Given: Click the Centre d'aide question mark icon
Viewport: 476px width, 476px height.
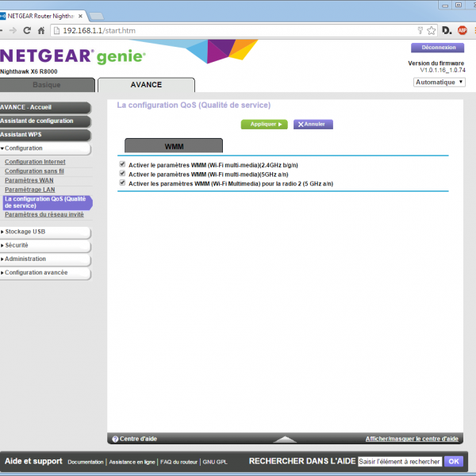Looking at the screenshot, I should click(115, 439).
